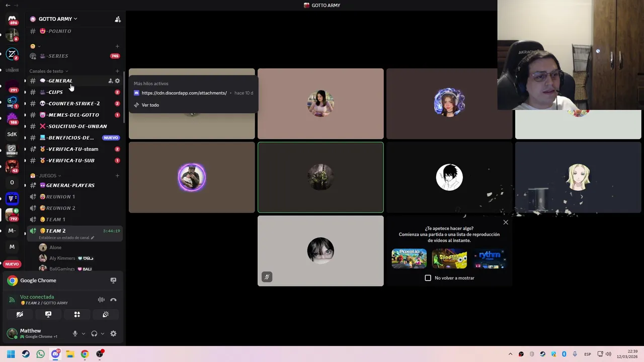Open settings gear for GENERAL channel
The height and width of the screenshot is (362, 644).
click(117, 81)
